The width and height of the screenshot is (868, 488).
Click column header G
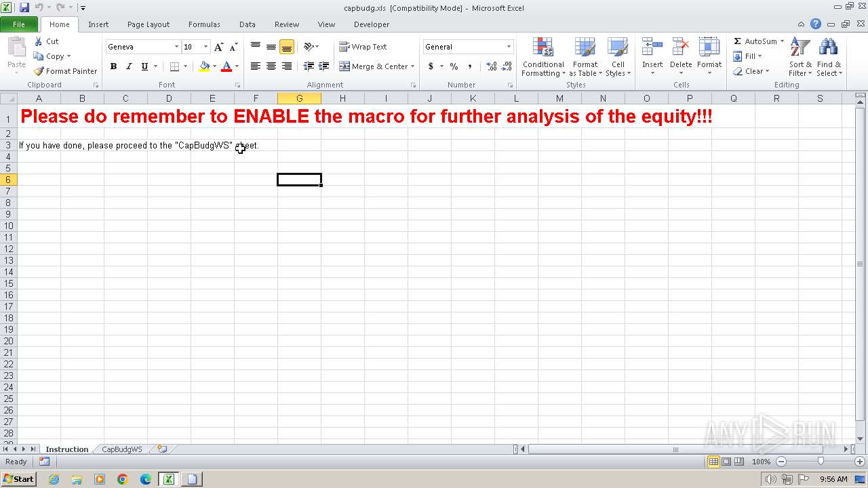299,98
